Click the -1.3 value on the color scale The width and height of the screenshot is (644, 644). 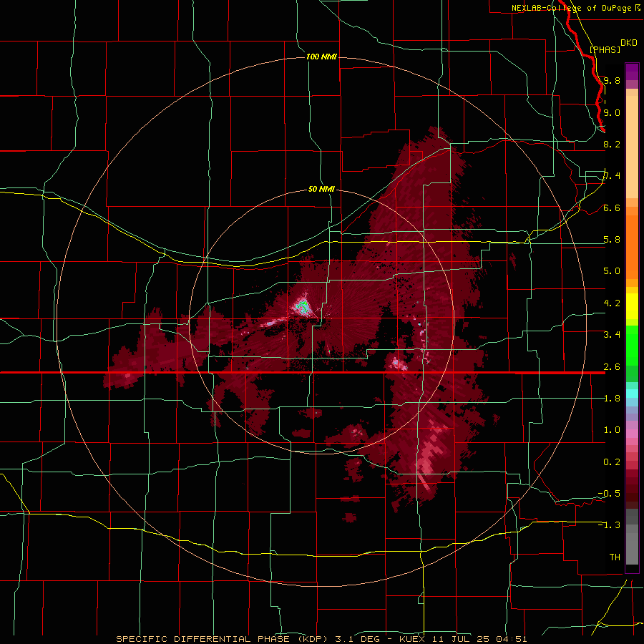coord(610,525)
